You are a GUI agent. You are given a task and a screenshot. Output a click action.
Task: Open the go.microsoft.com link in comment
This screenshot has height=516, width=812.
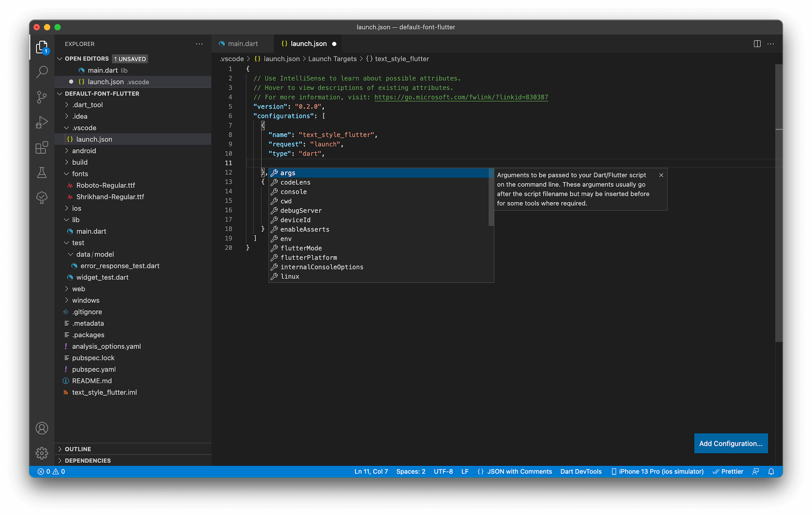click(x=461, y=97)
